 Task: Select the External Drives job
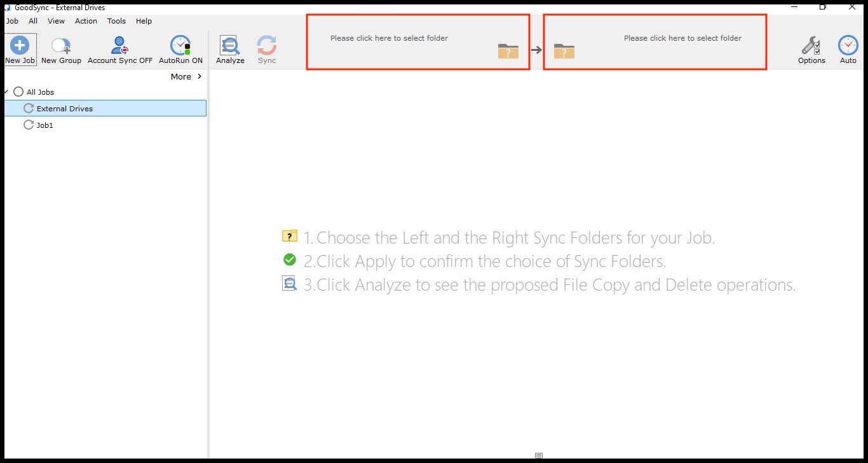click(65, 109)
